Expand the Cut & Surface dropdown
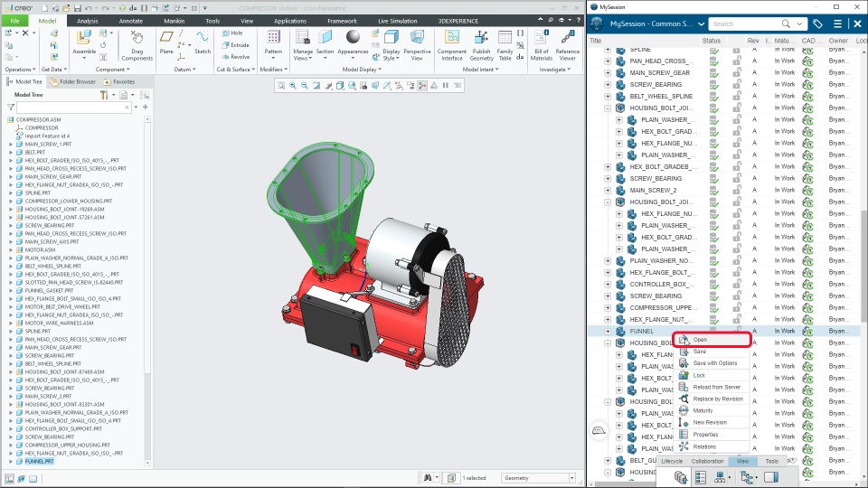This screenshot has height=488, width=868. tap(236, 70)
